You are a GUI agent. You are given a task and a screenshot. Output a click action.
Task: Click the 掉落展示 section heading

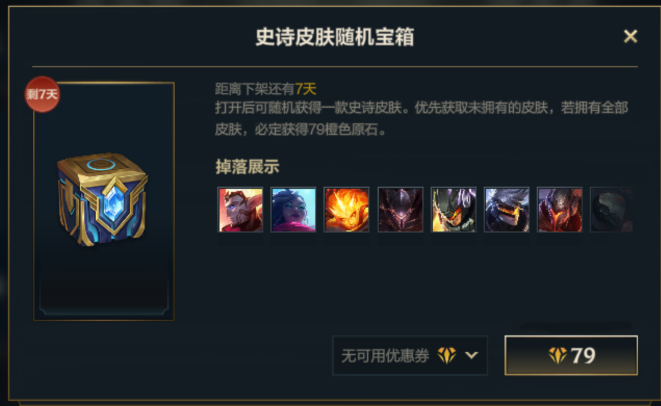[247, 167]
